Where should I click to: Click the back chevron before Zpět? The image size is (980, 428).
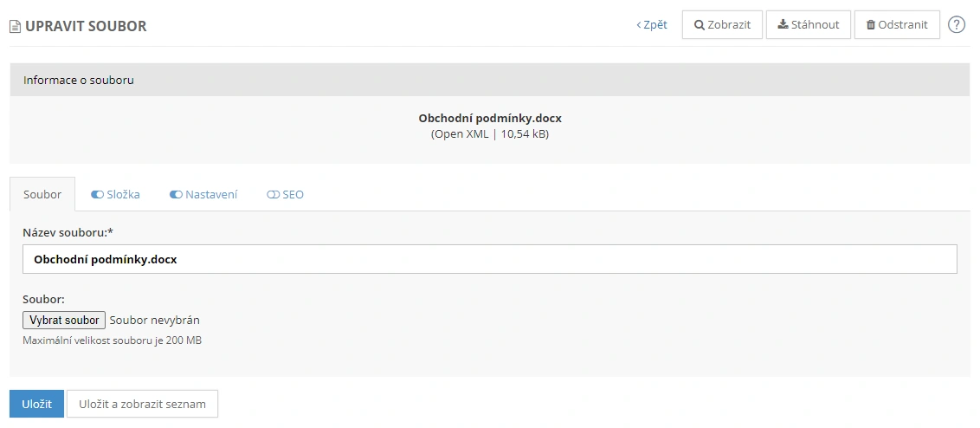click(639, 25)
